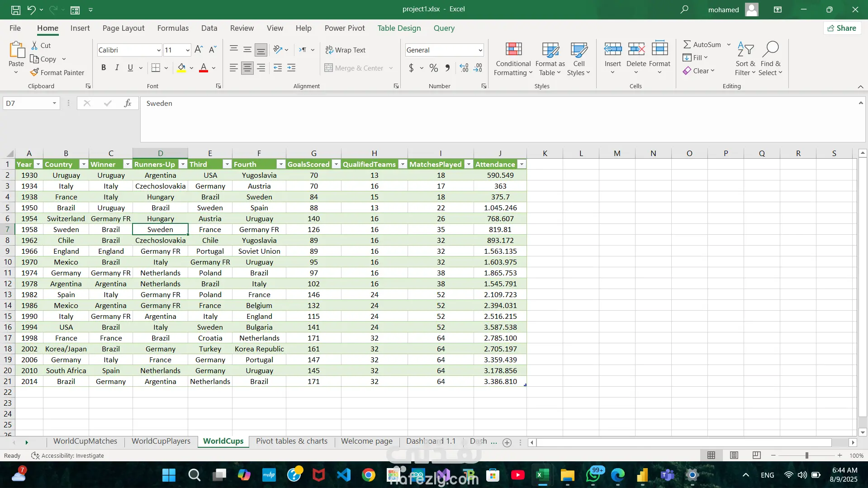Viewport: 868px width, 488px height.
Task: Open the GoalsScored filter dropdown
Action: [336, 164]
